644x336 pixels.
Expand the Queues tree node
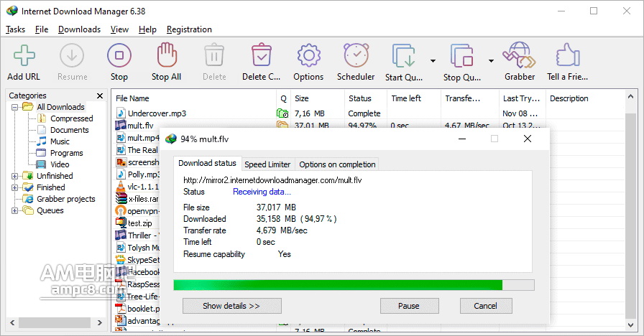click(15, 210)
